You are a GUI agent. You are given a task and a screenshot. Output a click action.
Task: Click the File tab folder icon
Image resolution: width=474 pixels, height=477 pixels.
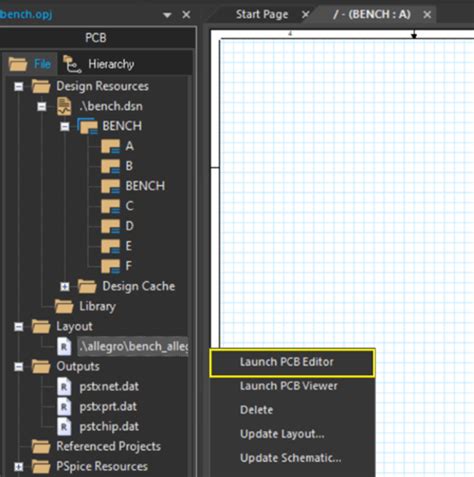[18, 64]
